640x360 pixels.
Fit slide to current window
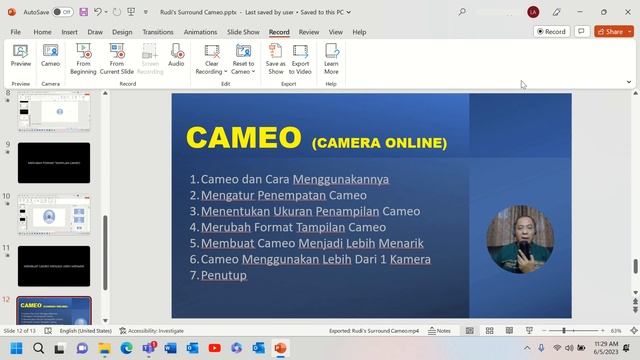(634, 331)
